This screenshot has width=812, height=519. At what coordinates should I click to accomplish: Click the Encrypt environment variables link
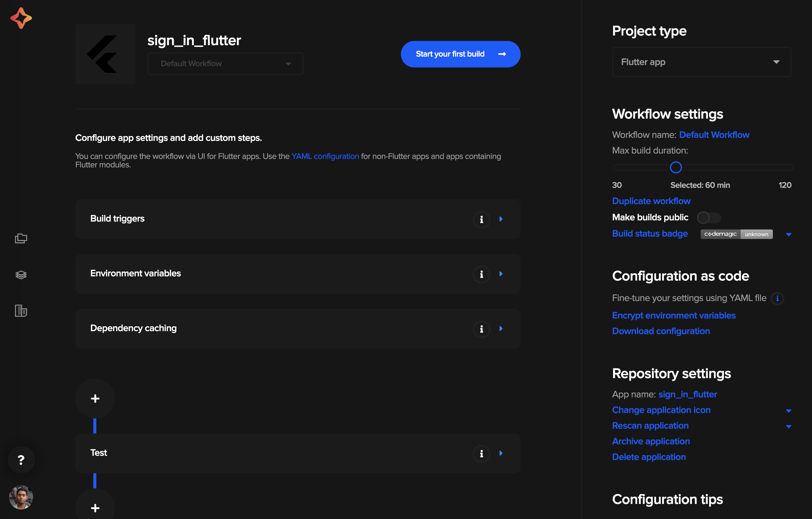674,315
